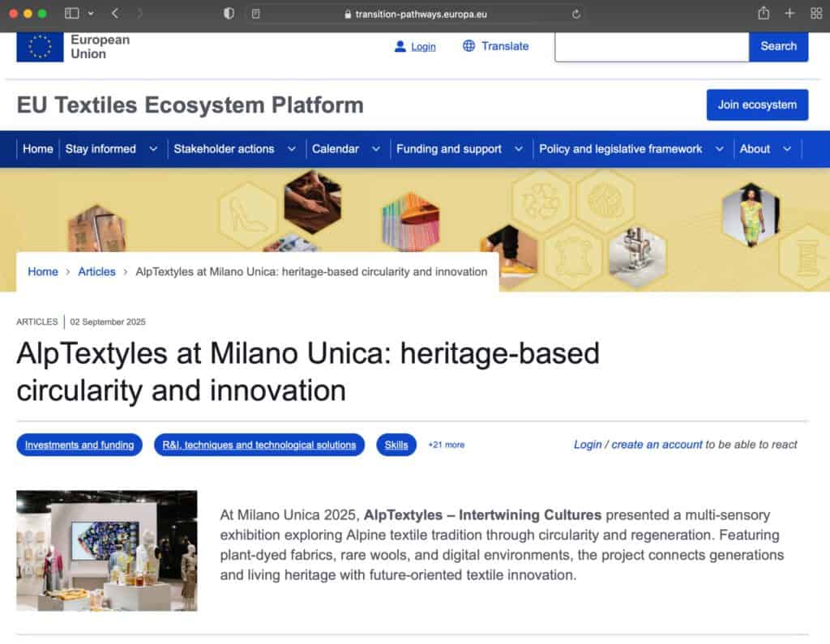Select the Investments and funding tag
The height and width of the screenshot is (644, 830).
click(x=79, y=445)
